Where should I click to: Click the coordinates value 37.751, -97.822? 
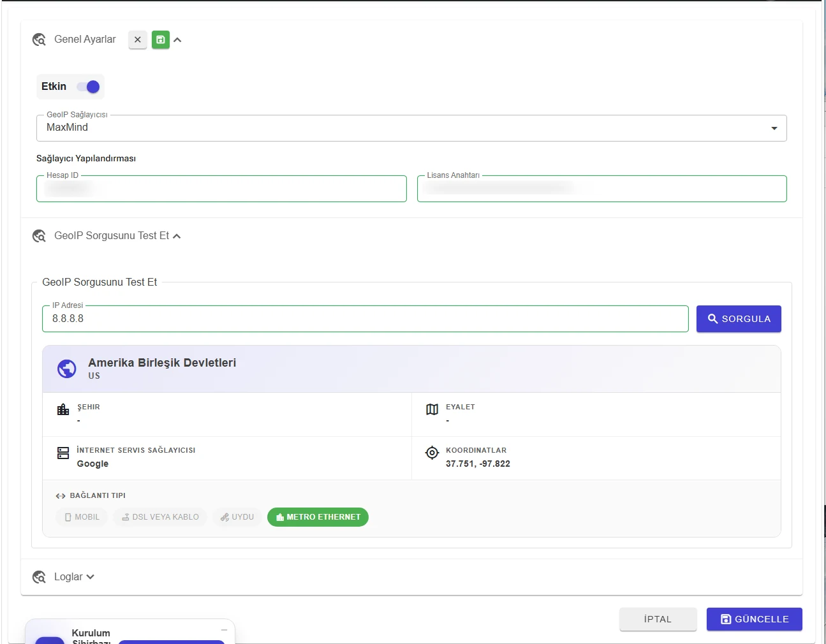click(x=478, y=464)
